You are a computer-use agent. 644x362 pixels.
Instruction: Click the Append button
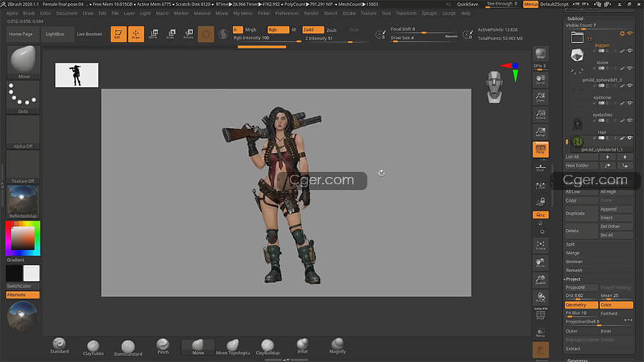pyautogui.click(x=616, y=209)
